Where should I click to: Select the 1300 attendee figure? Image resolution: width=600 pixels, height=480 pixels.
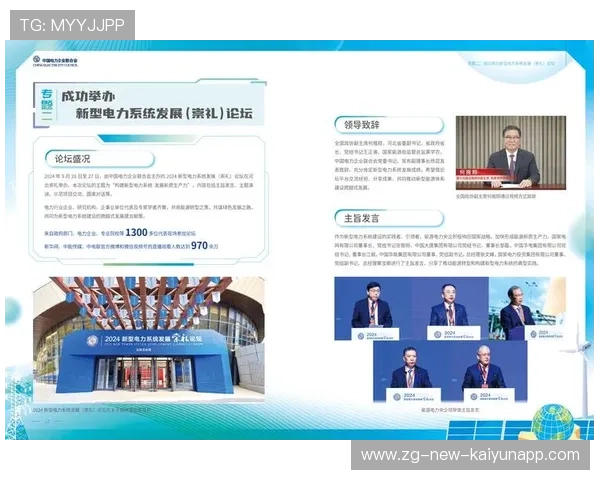click(x=136, y=232)
